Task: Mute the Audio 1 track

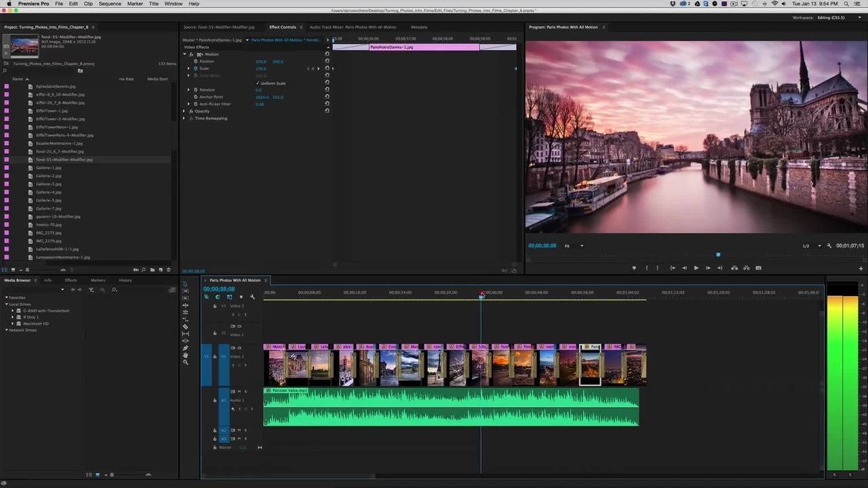Action: coord(239,392)
